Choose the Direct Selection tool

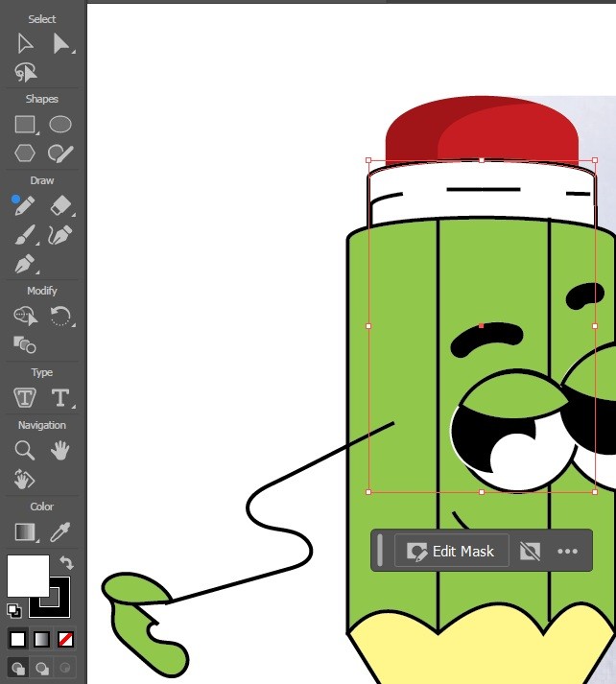pyautogui.click(x=61, y=43)
